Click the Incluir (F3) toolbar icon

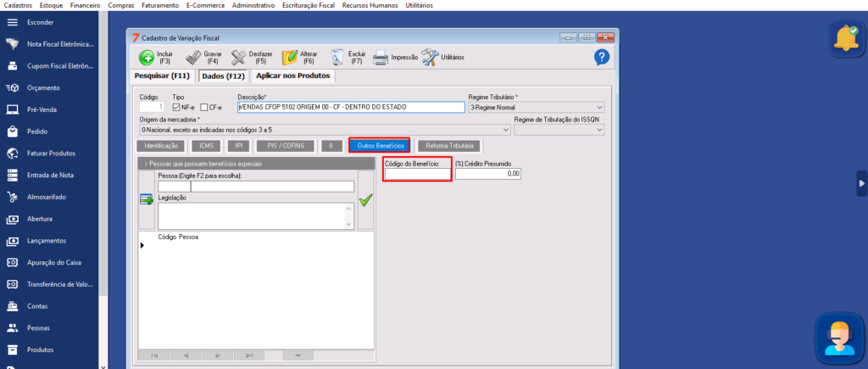(x=147, y=57)
